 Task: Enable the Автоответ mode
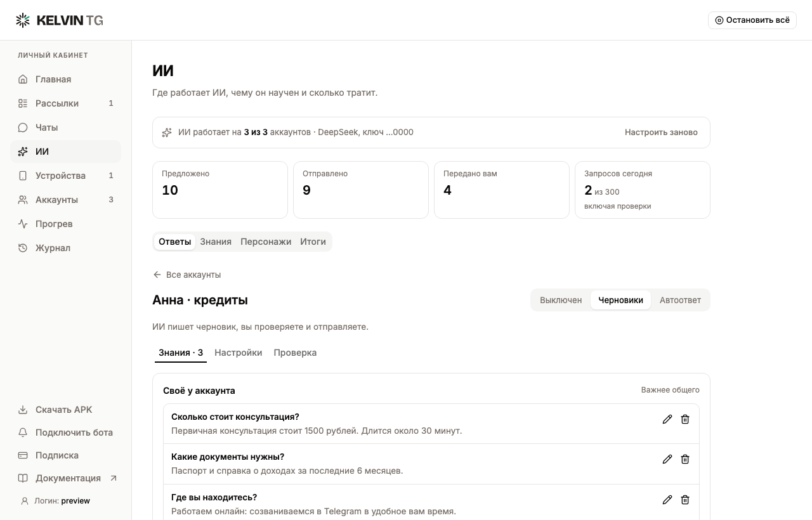[x=680, y=300]
